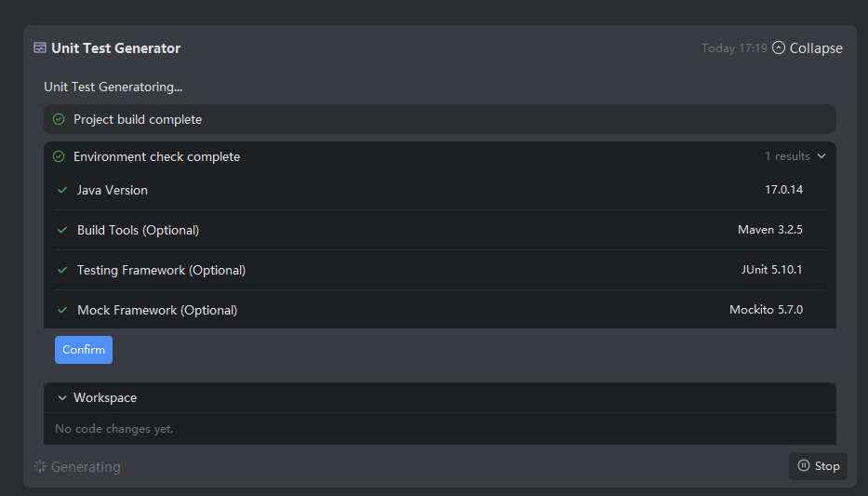868x496 pixels.
Task: Click the Collapse circle arrow icon
Action: coord(779,48)
